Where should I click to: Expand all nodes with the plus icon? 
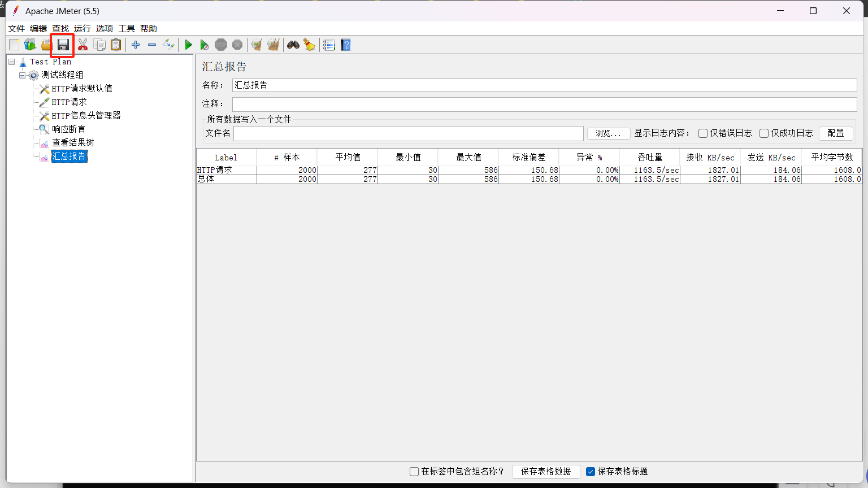coord(136,45)
